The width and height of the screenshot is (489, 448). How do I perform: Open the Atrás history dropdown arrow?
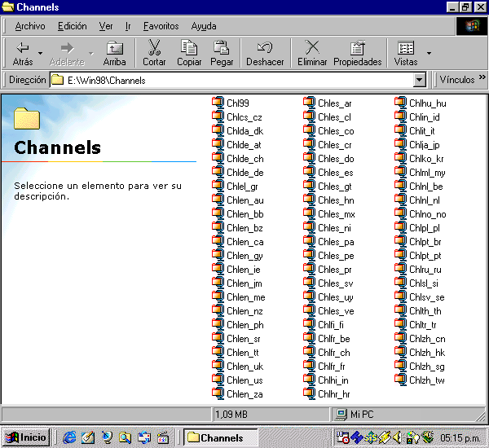click(x=40, y=53)
